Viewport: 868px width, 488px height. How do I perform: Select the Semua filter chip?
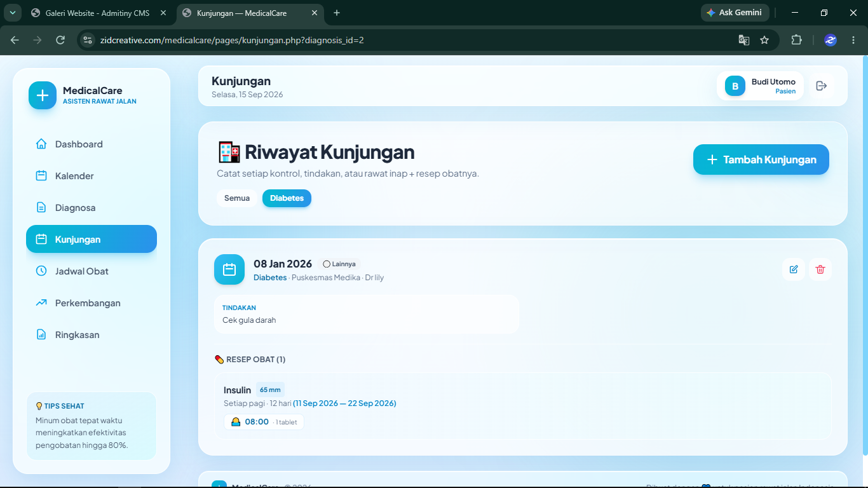237,198
